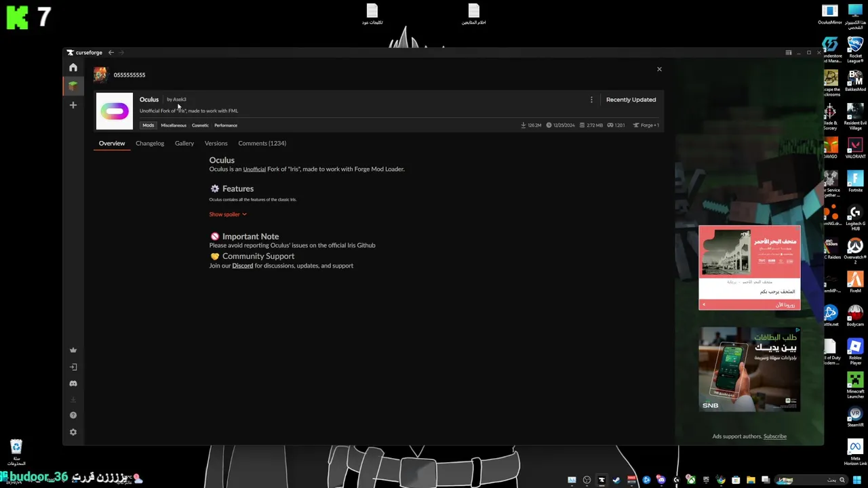The width and height of the screenshot is (868, 488).
Task: Select the Minecraft game icon in sidebar
Action: [x=73, y=86]
